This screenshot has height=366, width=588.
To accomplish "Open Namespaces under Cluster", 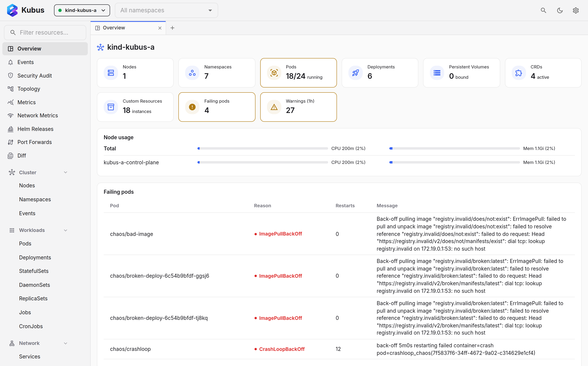I will [35, 200].
